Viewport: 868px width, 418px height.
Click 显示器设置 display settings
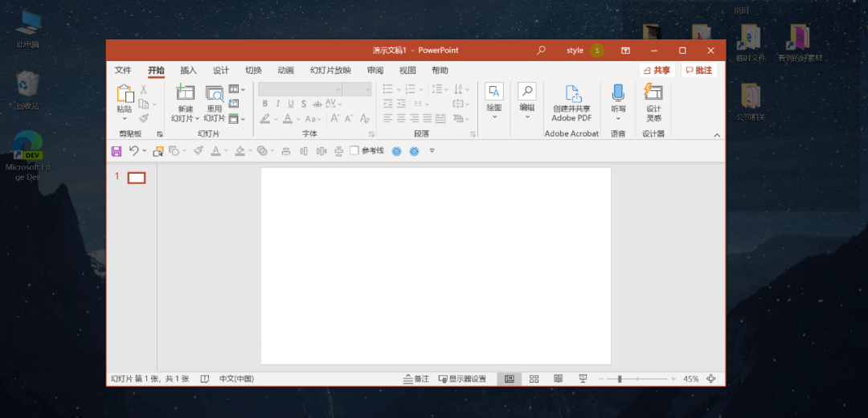coord(462,379)
